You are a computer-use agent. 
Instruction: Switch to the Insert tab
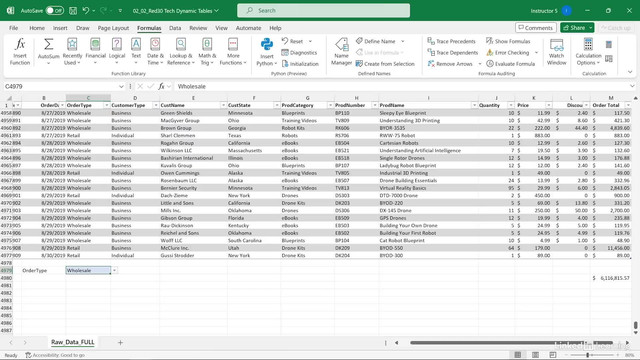coord(60,28)
